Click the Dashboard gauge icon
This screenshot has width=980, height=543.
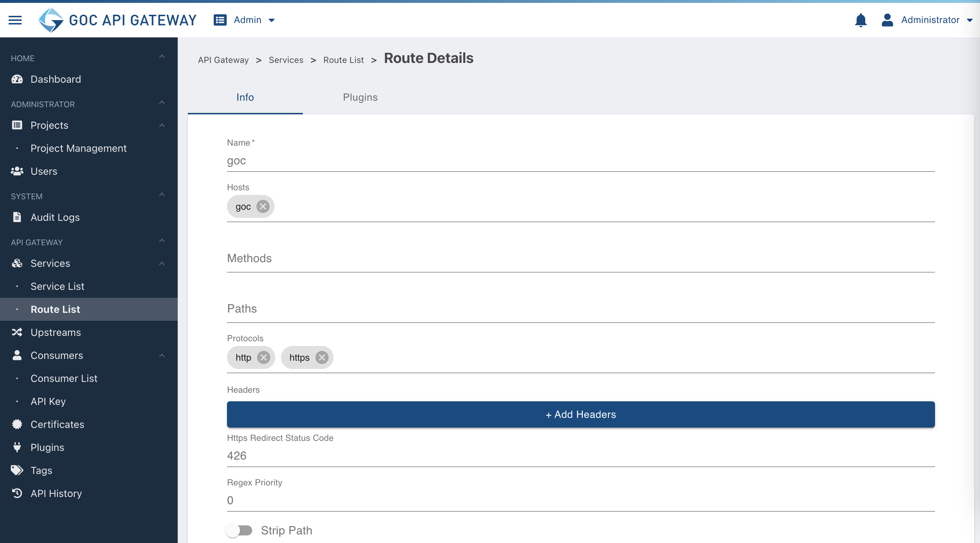click(x=17, y=79)
